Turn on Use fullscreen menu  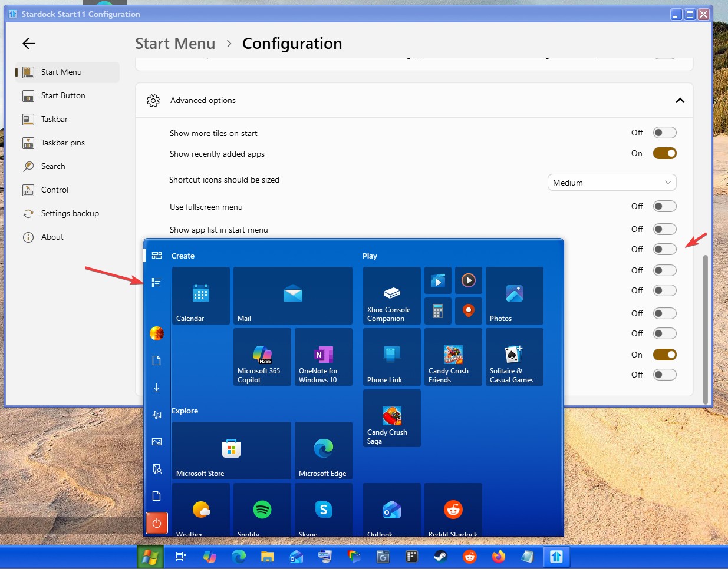pos(664,207)
